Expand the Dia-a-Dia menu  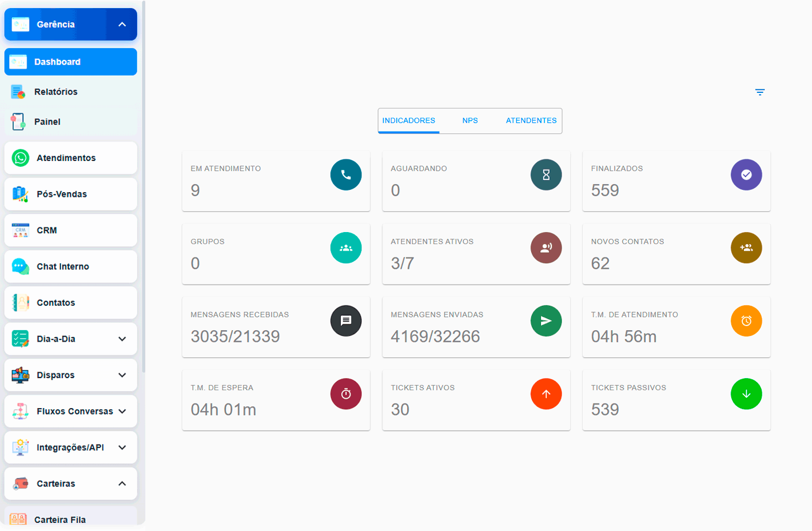point(122,339)
